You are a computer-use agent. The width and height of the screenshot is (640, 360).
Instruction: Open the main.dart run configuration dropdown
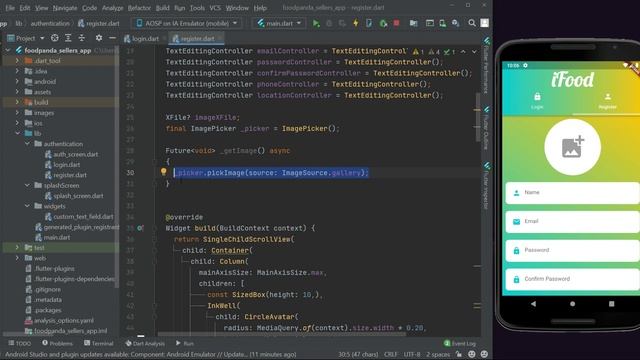279,23
